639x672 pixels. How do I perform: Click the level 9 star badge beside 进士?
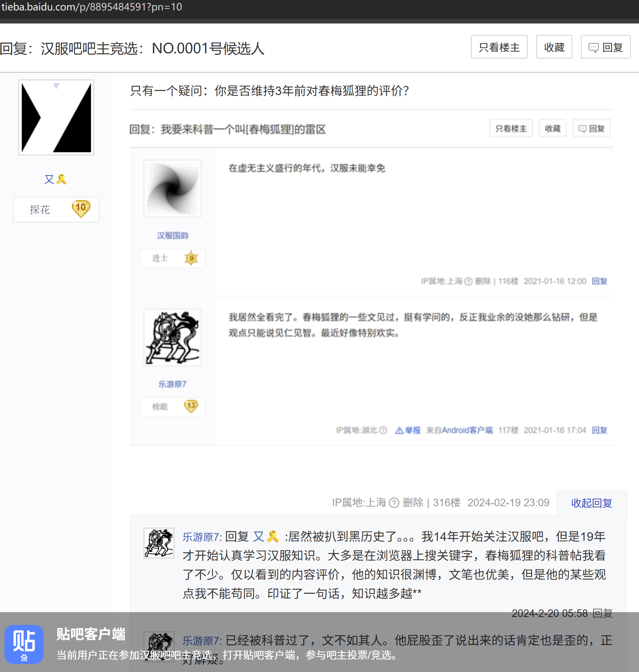coord(191,258)
